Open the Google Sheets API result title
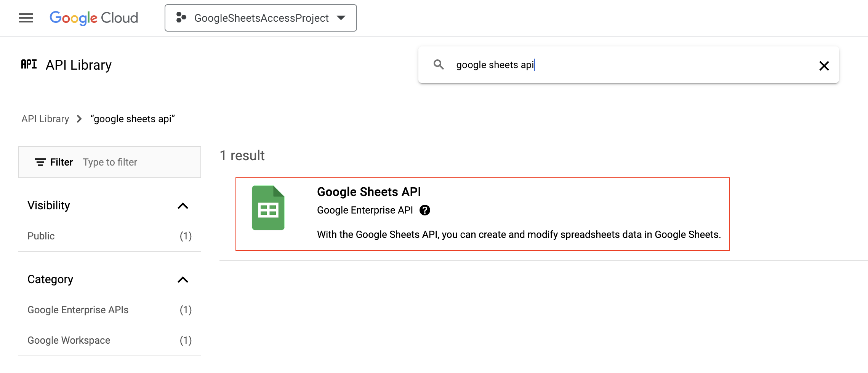The height and width of the screenshot is (373, 868). click(x=369, y=192)
